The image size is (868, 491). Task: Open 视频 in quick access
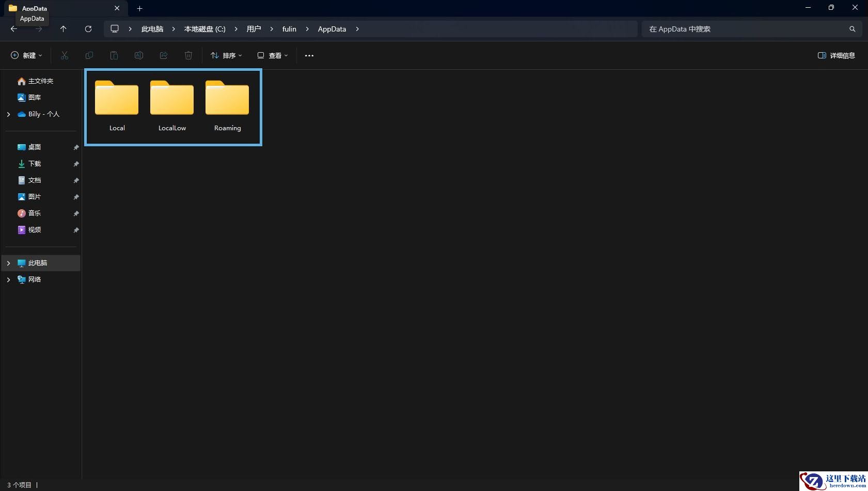(35, 230)
